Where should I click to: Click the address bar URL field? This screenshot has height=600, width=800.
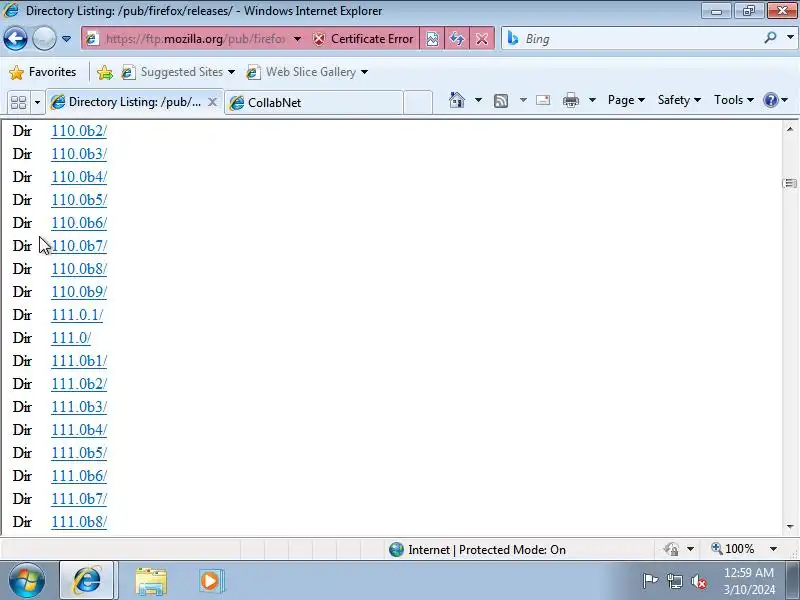(194, 39)
